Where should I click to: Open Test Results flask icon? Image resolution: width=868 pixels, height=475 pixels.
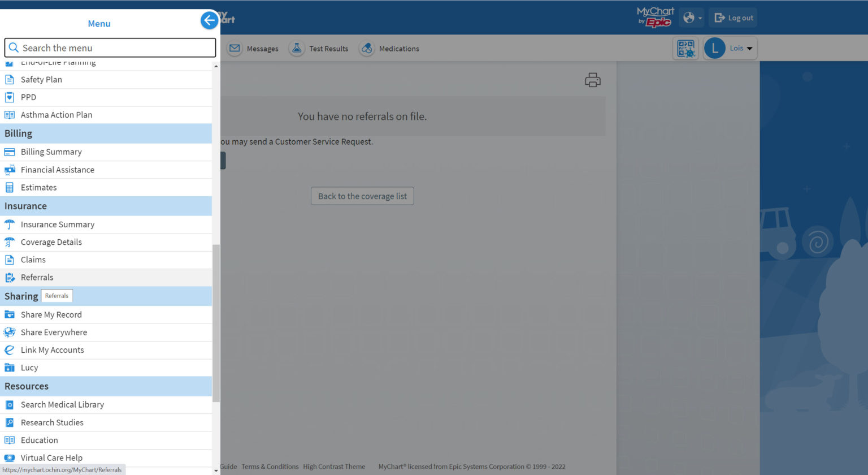coord(297,49)
